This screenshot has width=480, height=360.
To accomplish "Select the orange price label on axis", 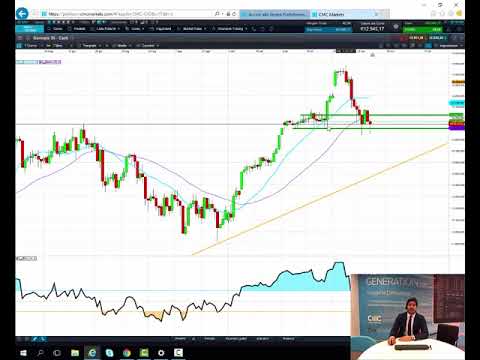I will pyautogui.click(x=458, y=82).
